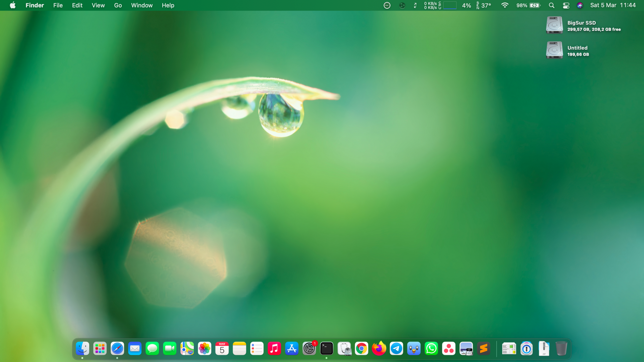Viewport: 644px width, 362px height.
Task: Launch Google Chrome from the Dock
Action: (362, 348)
